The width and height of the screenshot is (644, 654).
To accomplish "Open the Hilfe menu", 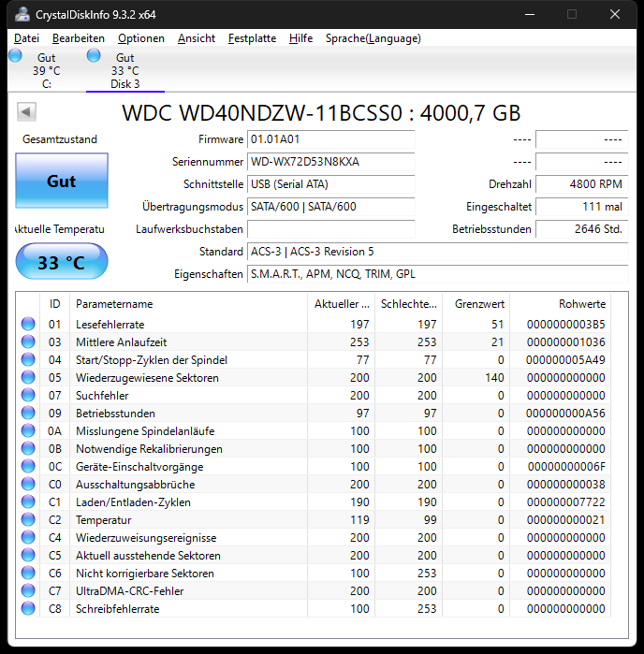I will (x=300, y=38).
